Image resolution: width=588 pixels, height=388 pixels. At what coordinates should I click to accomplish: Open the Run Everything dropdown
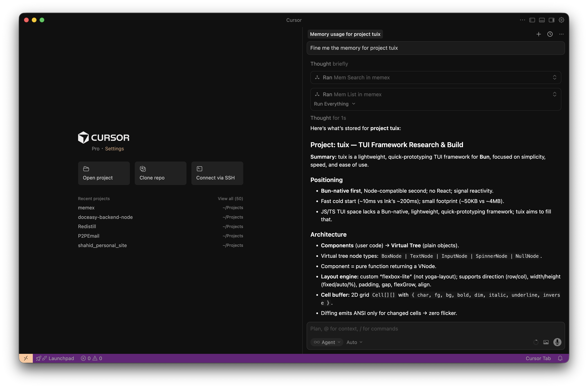[334, 104]
